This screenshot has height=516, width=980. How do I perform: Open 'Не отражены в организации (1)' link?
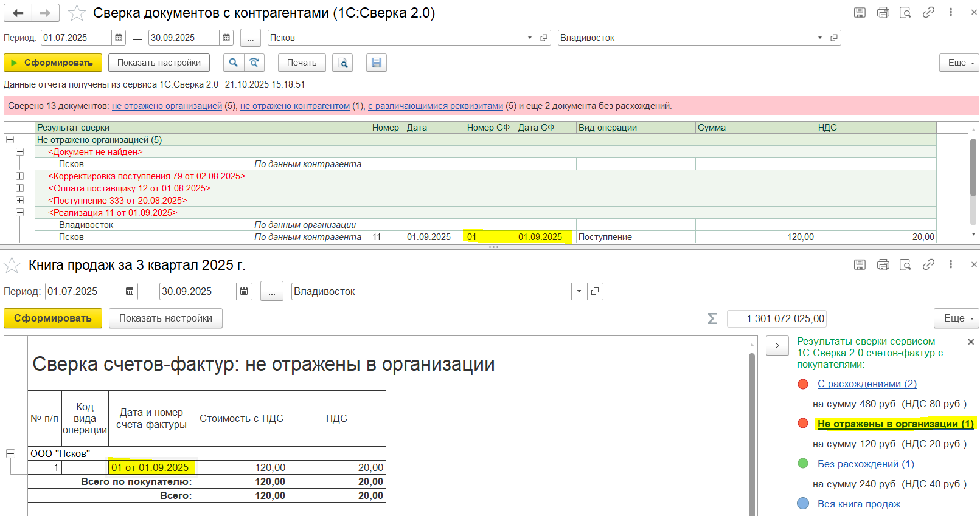tap(895, 424)
